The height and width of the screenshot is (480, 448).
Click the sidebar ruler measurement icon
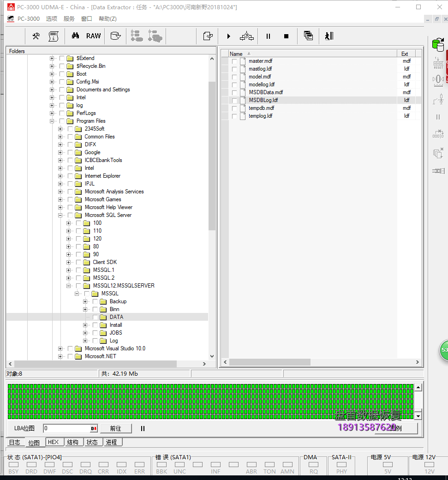pyautogui.click(x=438, y=81)
